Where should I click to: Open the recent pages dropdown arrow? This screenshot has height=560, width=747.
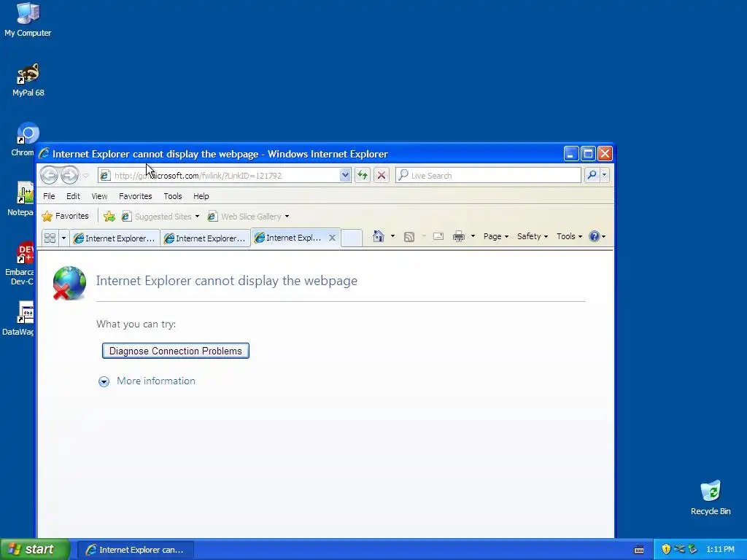pyautogui.click(x=86, y=176)
